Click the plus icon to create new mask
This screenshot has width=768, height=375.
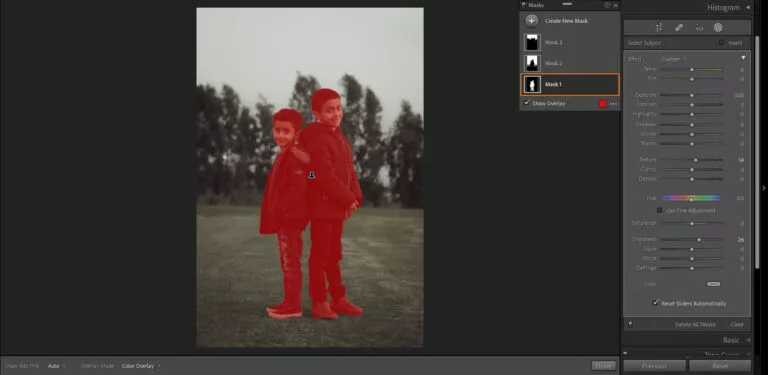531,21
